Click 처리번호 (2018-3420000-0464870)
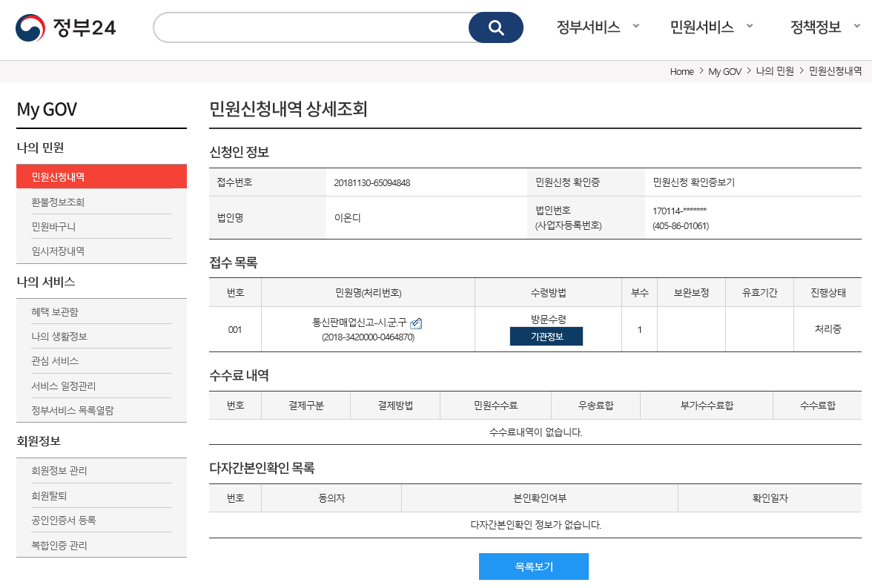The width and height of the screenshot is (872, 588). pos(368,337)
